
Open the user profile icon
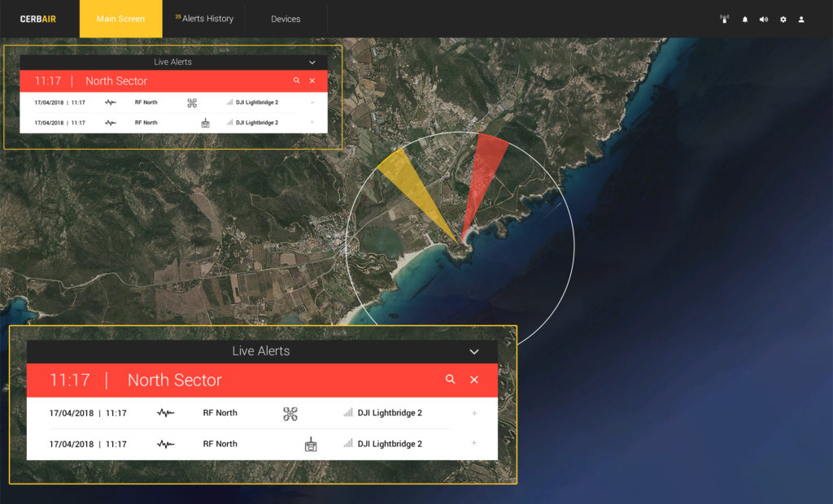point(801,20)
